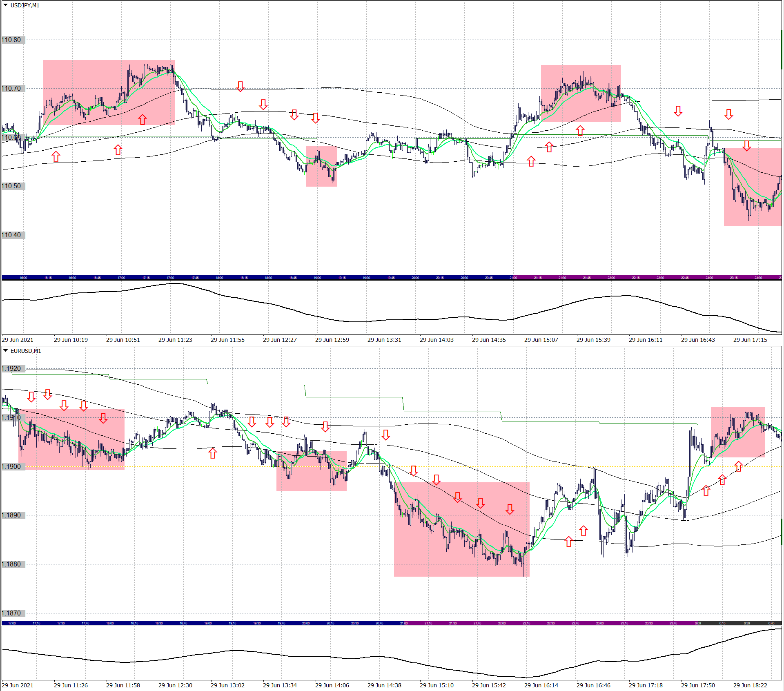Click first down arrow near USDJPY 110.70 line
Viewport: 784px width, 691px height.
click(240, 86)
